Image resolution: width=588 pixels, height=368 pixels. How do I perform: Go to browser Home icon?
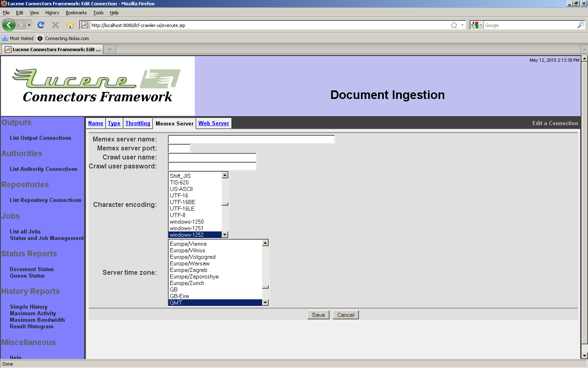(x=70, y=25)
